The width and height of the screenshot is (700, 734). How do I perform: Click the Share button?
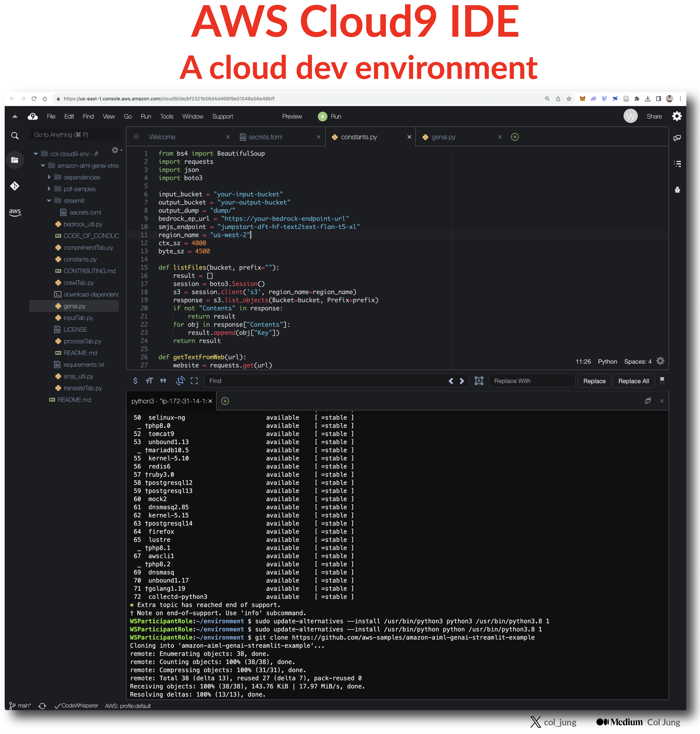[654, 116]
